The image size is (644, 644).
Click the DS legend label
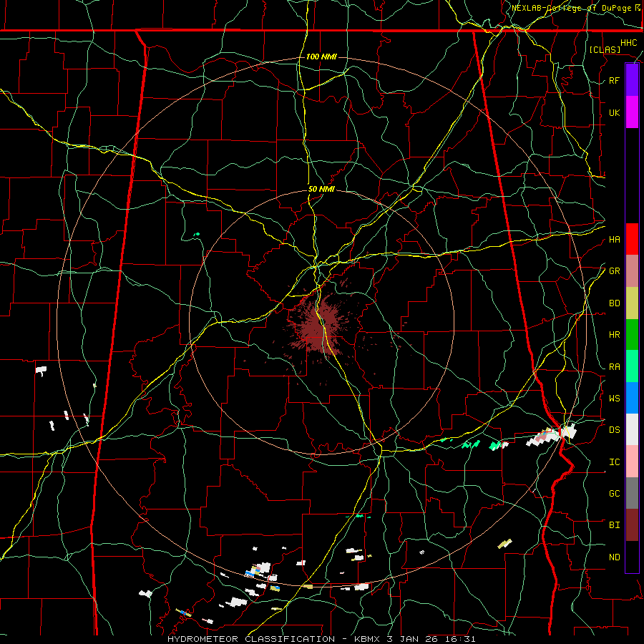click(x=614, y=429)
